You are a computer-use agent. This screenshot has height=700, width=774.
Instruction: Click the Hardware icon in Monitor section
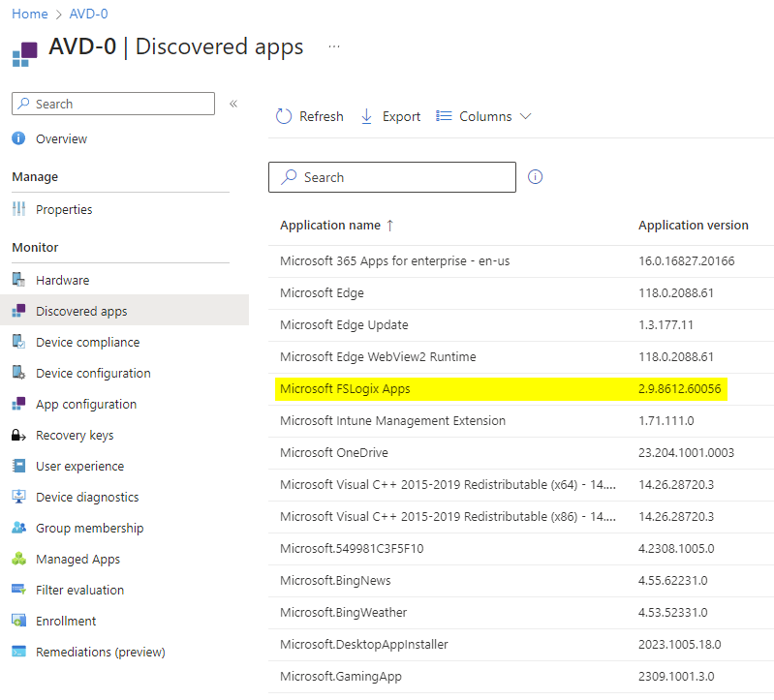pos(18,280)
